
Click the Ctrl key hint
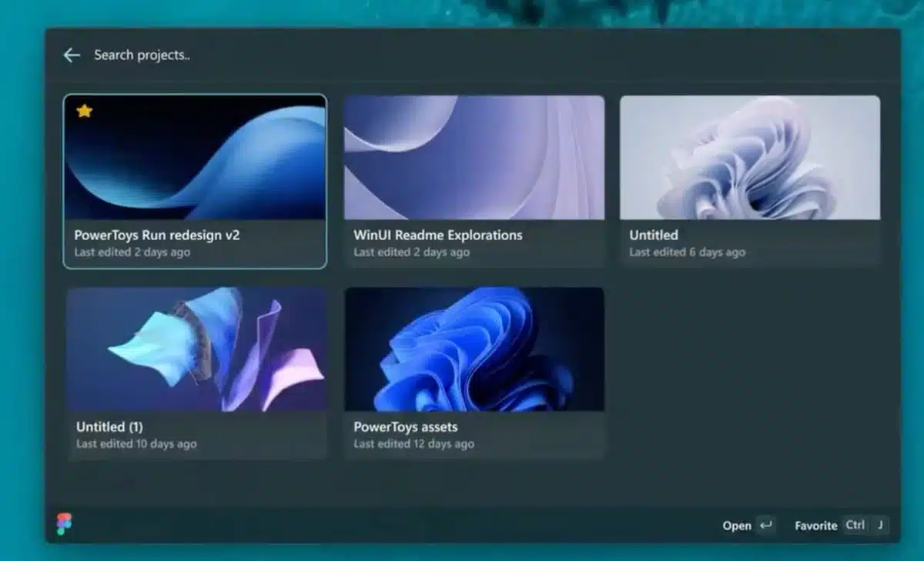coord(855,526)
